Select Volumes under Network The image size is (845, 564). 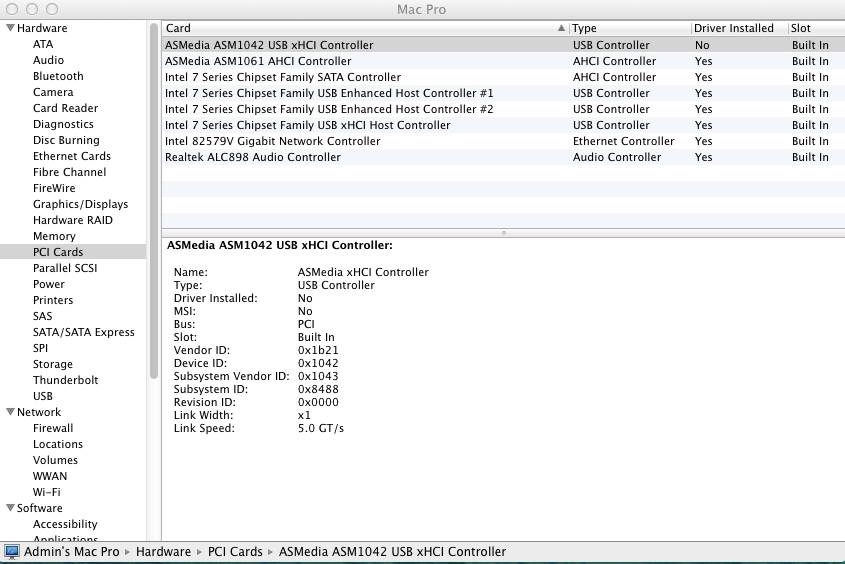pyautogui.click(x=55, y=460)
